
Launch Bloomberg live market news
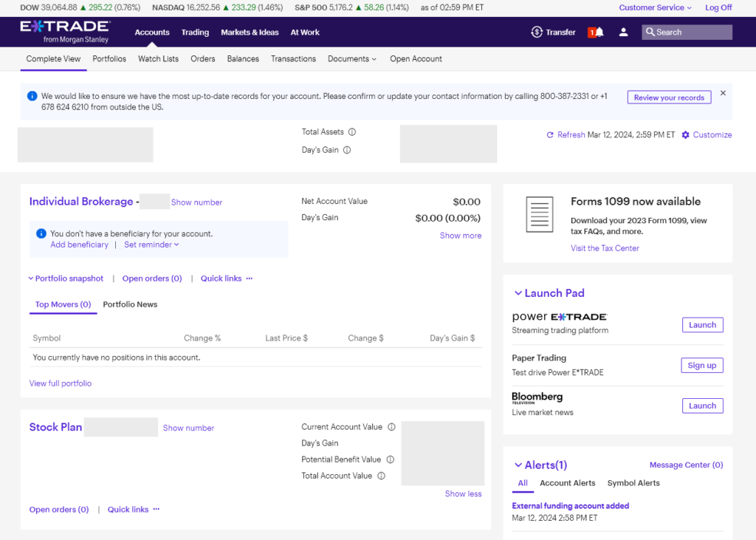pyautogui.click(x=703, y=406)
